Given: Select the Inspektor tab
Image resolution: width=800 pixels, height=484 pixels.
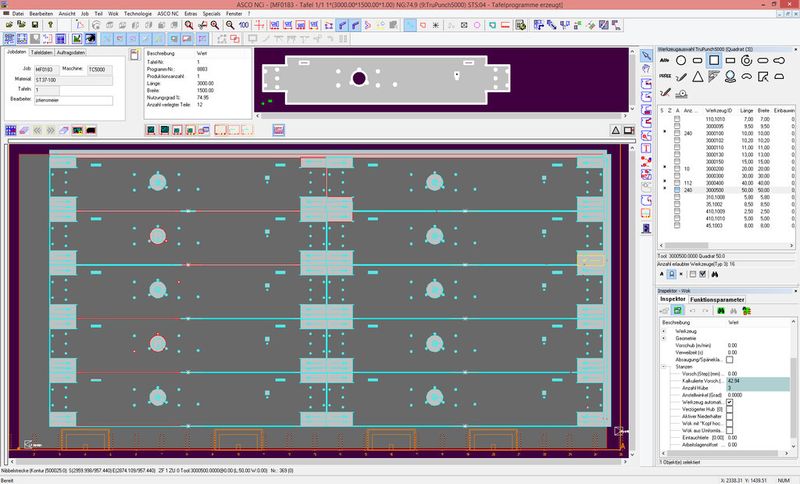Looking at the screenshot, I should [x=672, y=299].
